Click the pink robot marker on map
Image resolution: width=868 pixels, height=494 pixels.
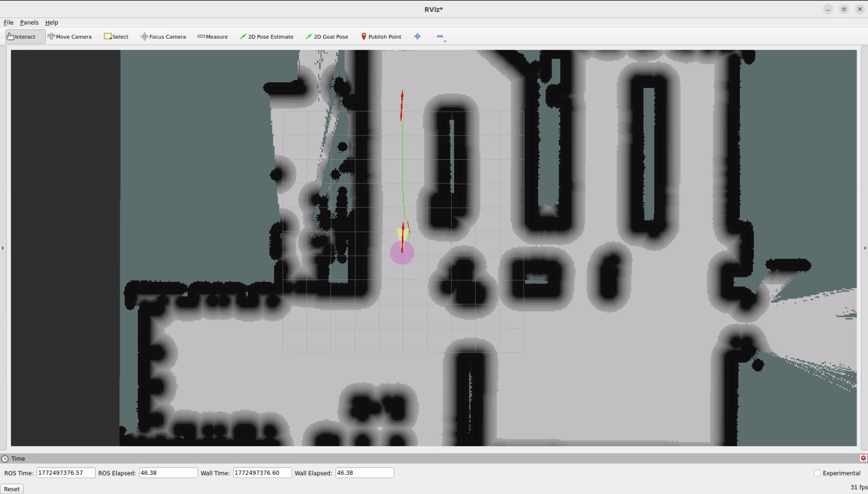point(402,253)
